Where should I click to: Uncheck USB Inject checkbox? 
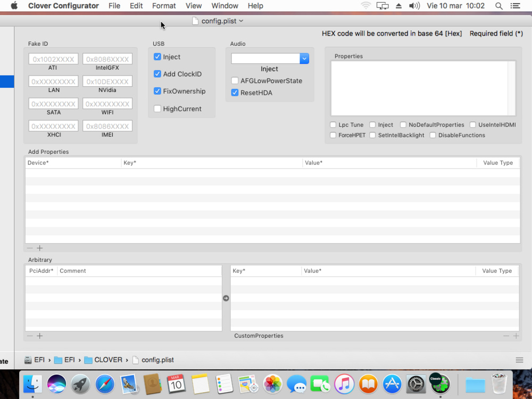(157, 57)
